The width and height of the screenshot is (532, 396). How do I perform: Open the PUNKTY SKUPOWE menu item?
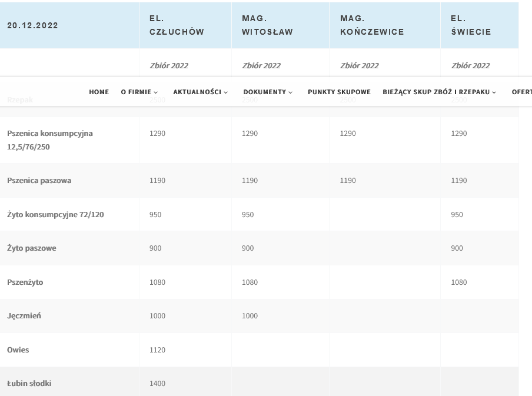coord(339,92)
